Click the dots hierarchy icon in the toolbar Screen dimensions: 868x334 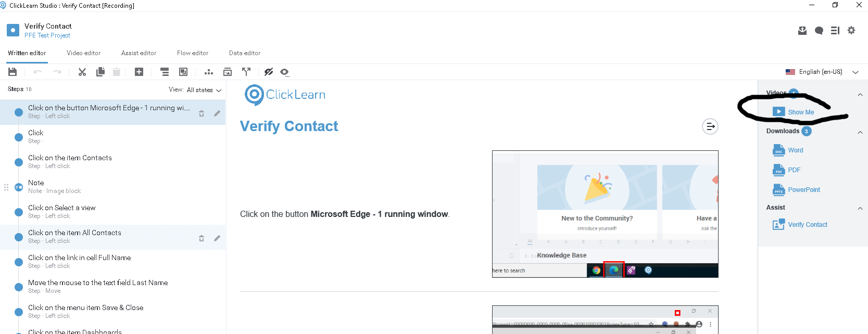209,72
